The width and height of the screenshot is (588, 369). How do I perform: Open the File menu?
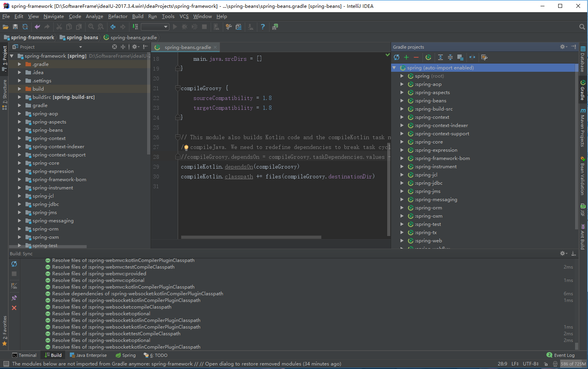[x=6, y=16]
